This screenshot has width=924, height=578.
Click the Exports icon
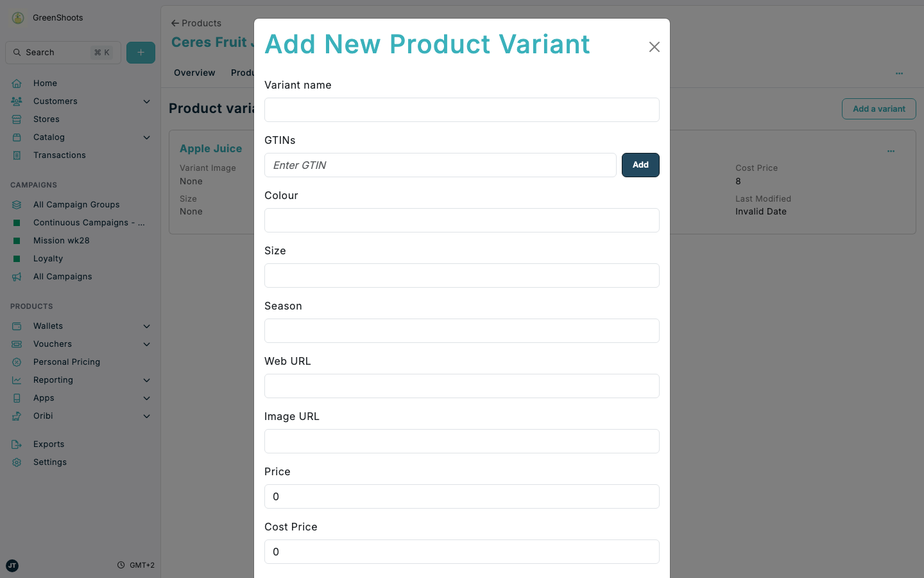pos(17,444)
